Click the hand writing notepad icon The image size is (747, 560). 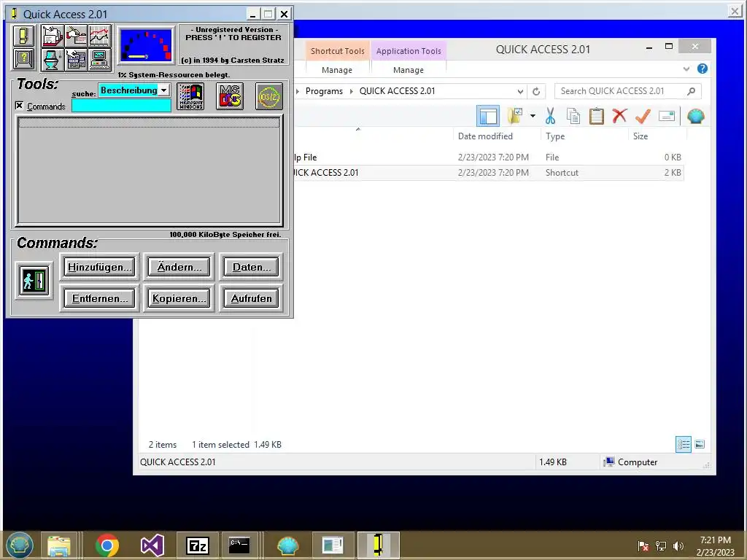(76, 36)
